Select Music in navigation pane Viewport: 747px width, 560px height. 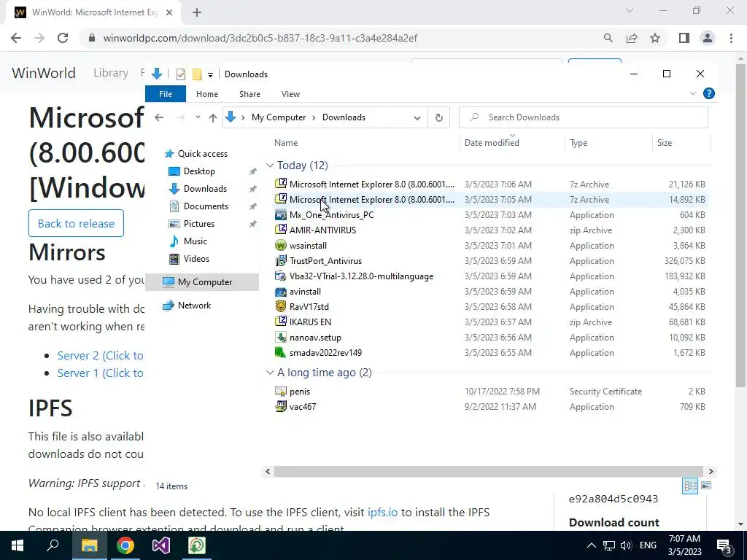coord(195,241)
